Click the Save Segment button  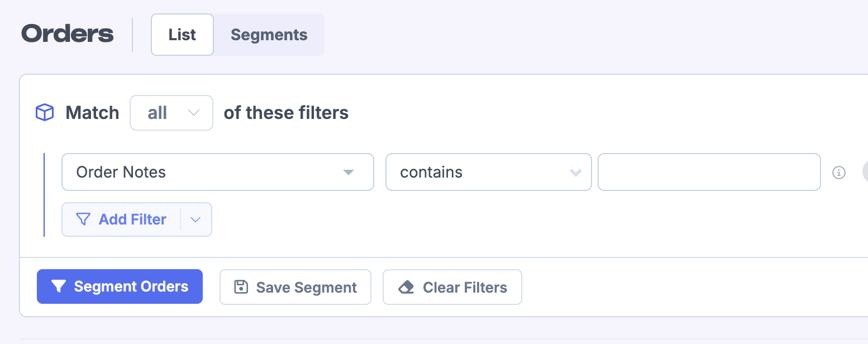(x=295, y=287)
